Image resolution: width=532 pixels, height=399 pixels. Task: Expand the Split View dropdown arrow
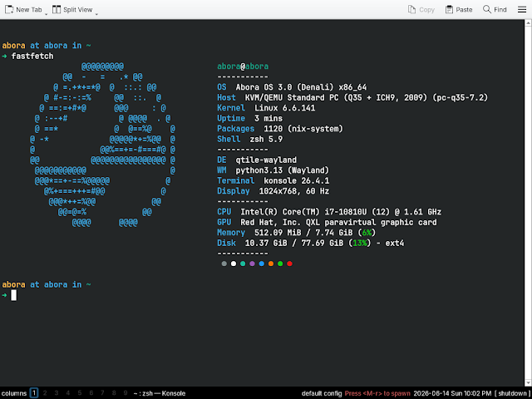pyautogui.click(x=96, y=14)
